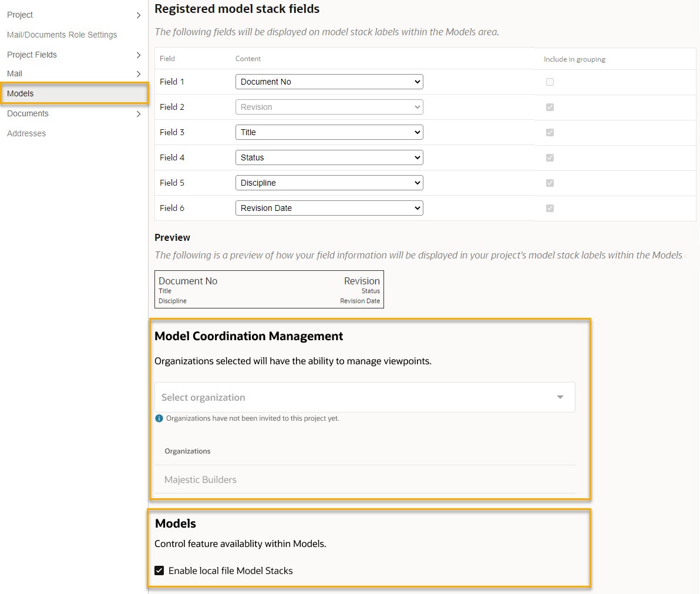This screenshot has height=594, width=700.
Task: Open Field 1 Document No dropdown
Action: click(329, 82)
